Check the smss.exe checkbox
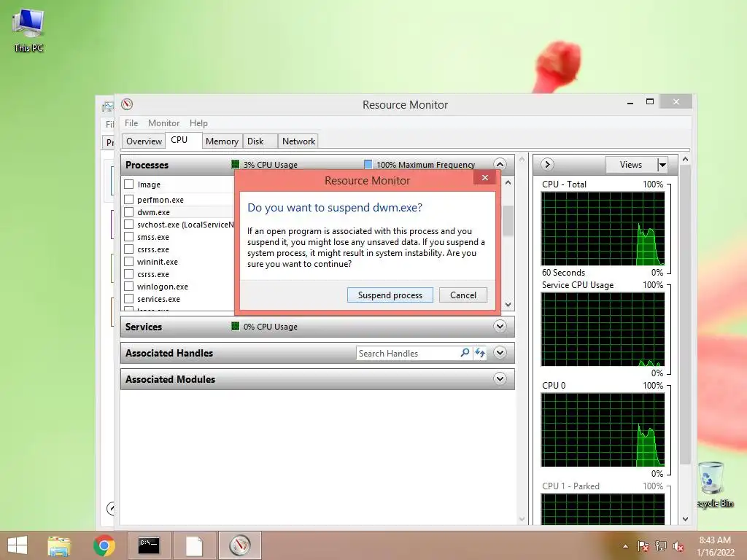 (x=128, y=237)
